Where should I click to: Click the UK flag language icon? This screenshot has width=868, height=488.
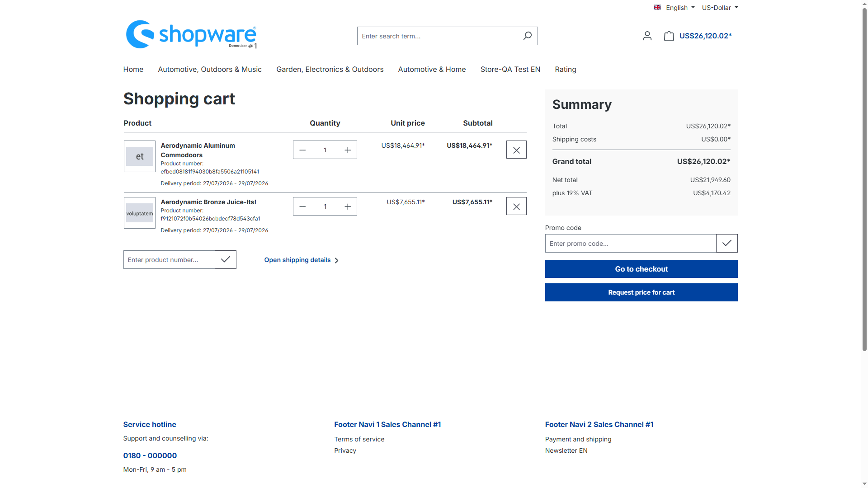click(657, 7)
